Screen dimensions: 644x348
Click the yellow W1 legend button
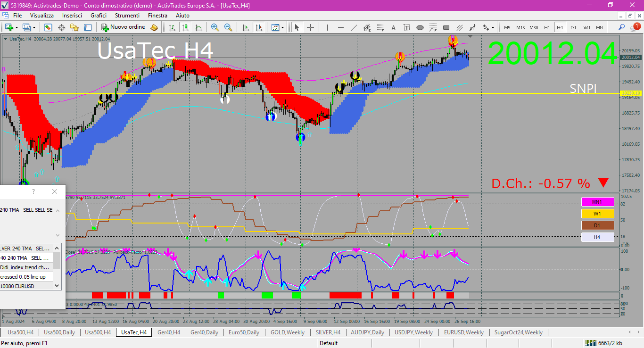(597, 214)
